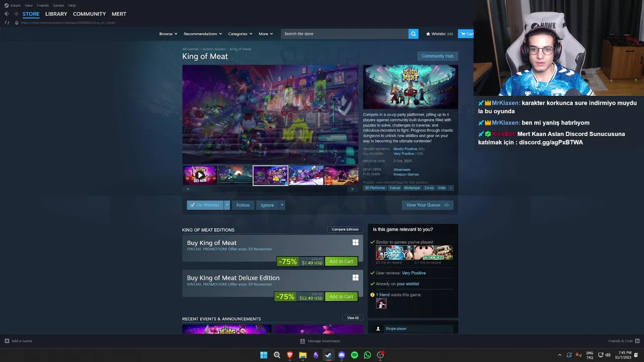Viewport: 644px width, 362px height.
Task: Launch Brave browser from taskbar
Action: point(290,355)
